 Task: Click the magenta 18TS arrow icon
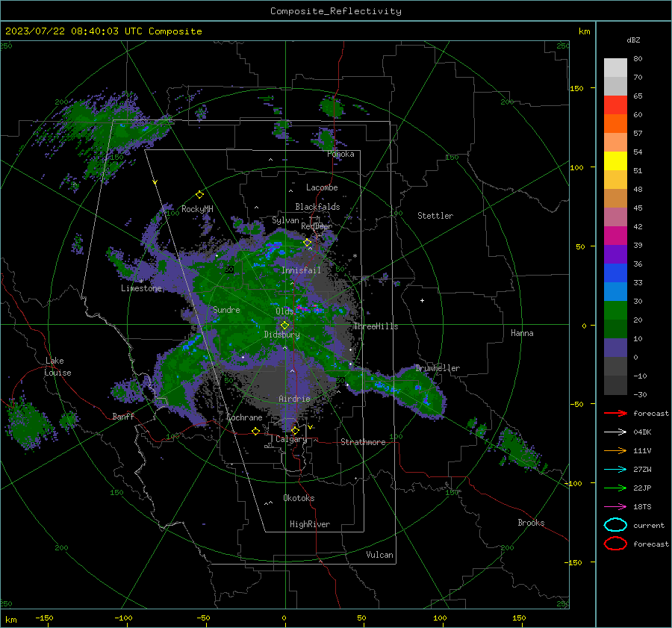[615, 507]
